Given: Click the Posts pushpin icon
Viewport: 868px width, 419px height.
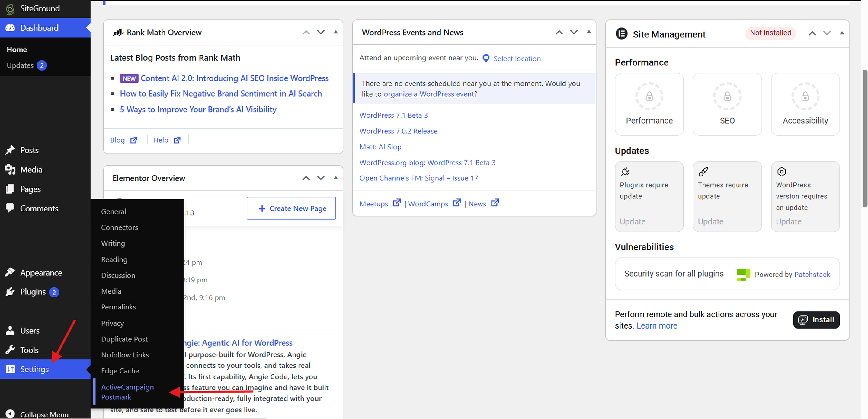Looking at the screenshot, I should (x=10, y=150).
